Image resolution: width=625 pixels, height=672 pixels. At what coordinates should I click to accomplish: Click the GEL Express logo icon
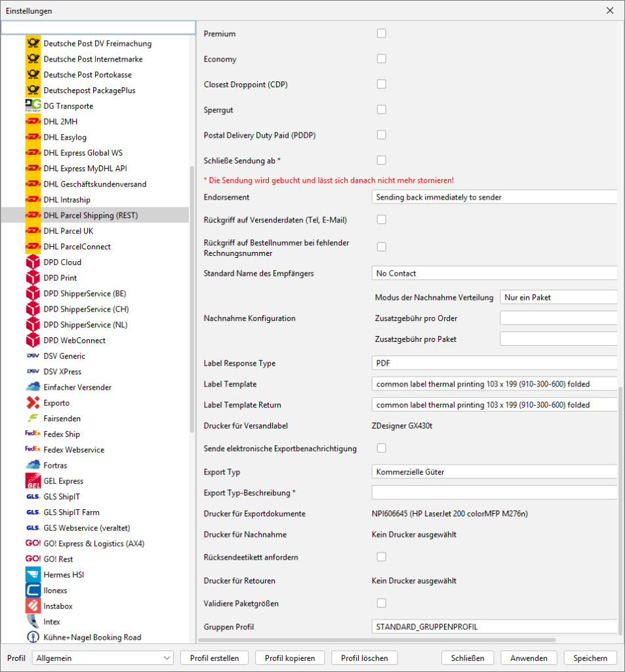(33, 481)
